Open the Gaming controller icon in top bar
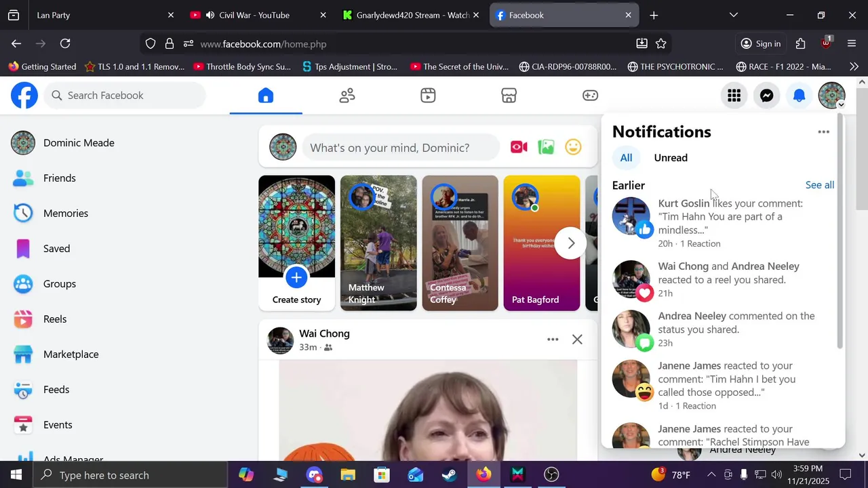Viewport: 868px width, 488px height. (x=590, y=96)
